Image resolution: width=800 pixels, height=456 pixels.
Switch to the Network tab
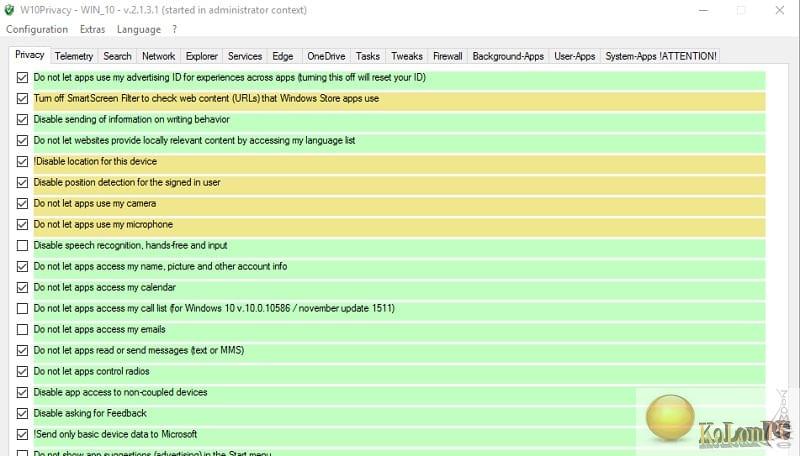[x=158, y=56]
